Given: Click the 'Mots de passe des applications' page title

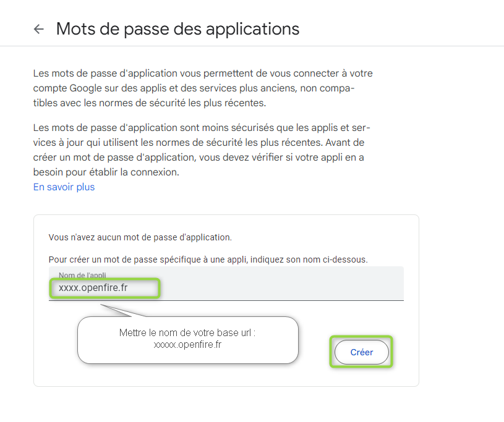Looking at the screenshot, I should click(177, 29).
